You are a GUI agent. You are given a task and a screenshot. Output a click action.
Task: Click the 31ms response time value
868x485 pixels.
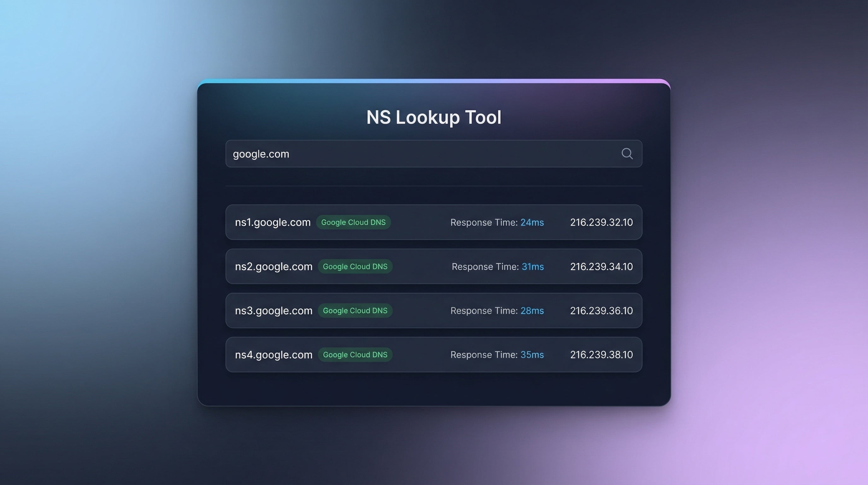tap(532, 266)
